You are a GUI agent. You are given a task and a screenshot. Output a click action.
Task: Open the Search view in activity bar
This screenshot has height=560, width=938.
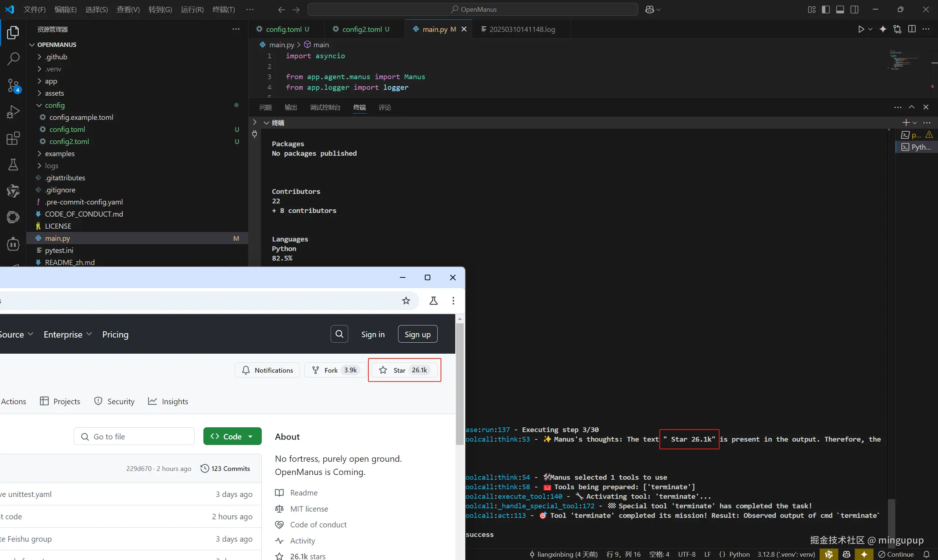(13, 59)
